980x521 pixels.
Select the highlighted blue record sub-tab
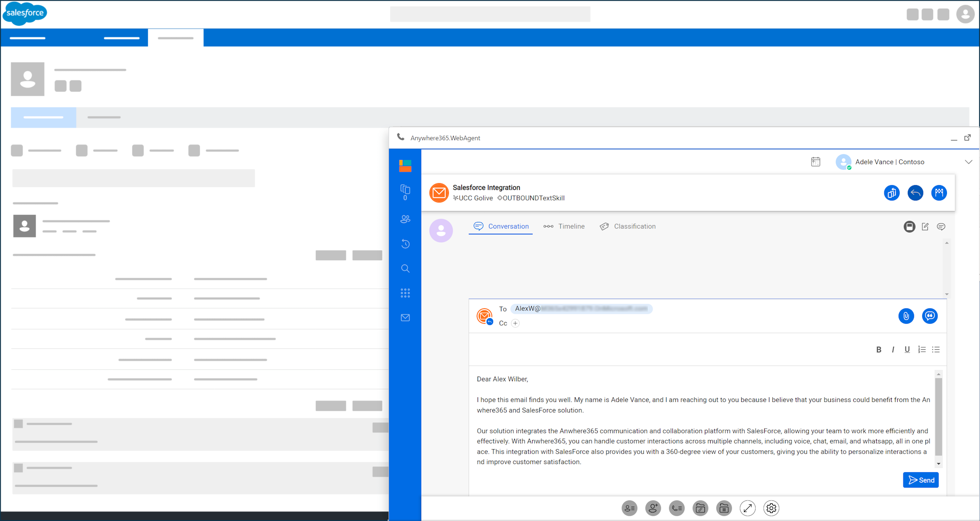pos(44,117)
